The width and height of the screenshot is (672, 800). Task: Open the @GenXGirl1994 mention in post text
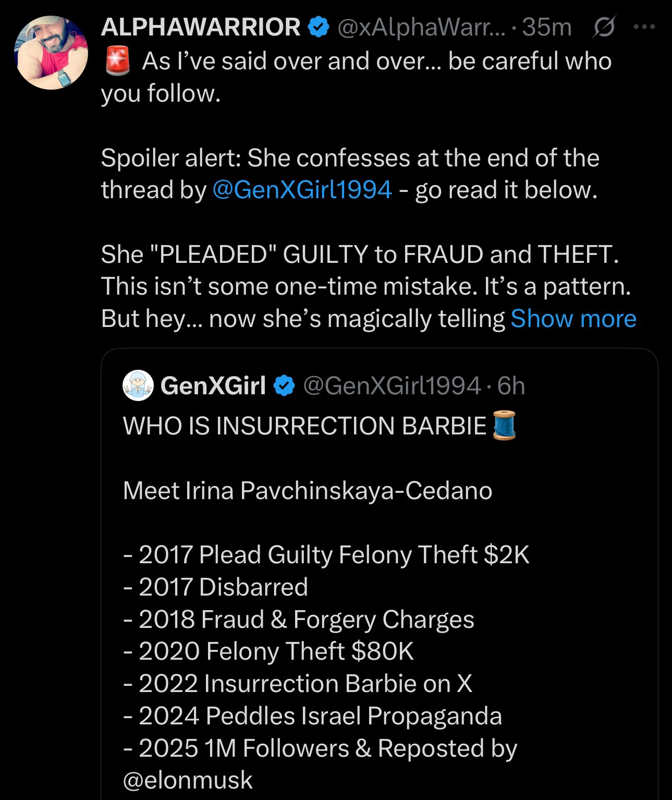click(302, 190)
